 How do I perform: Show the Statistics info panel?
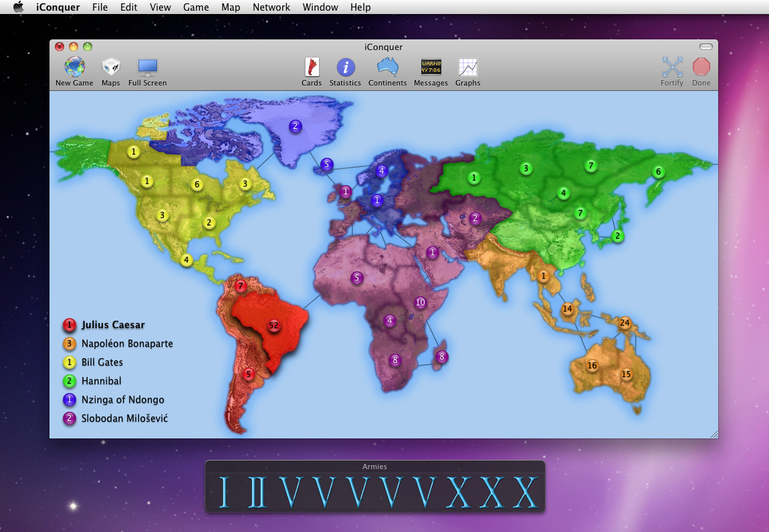point(345,71)
